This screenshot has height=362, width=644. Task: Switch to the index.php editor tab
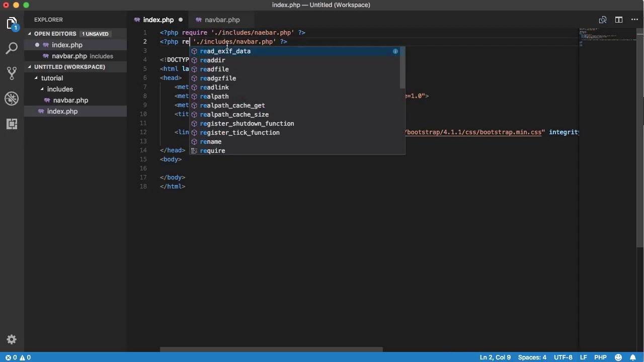(x=158, y=20)
